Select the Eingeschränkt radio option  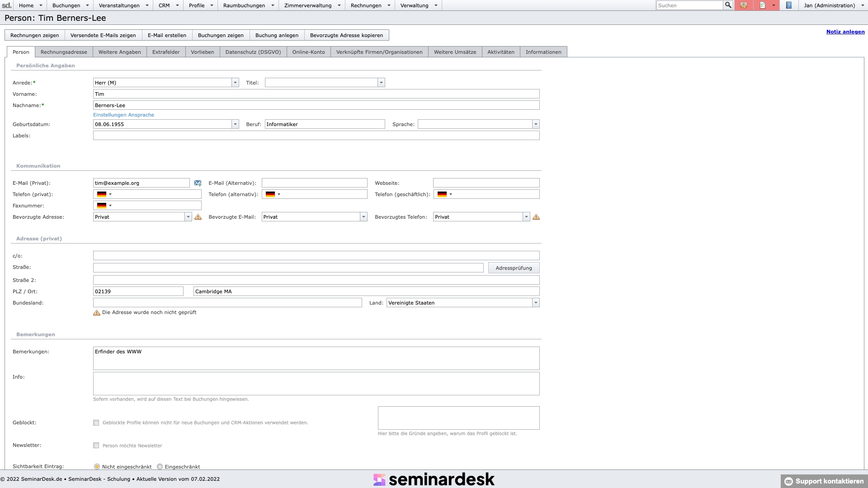pos(160,466)
